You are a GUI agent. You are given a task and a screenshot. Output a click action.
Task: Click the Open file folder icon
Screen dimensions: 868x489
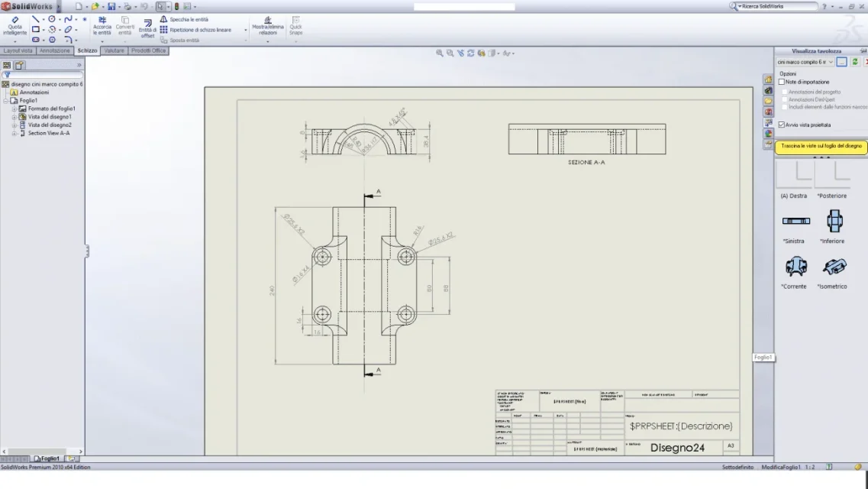tap(95, 7)
